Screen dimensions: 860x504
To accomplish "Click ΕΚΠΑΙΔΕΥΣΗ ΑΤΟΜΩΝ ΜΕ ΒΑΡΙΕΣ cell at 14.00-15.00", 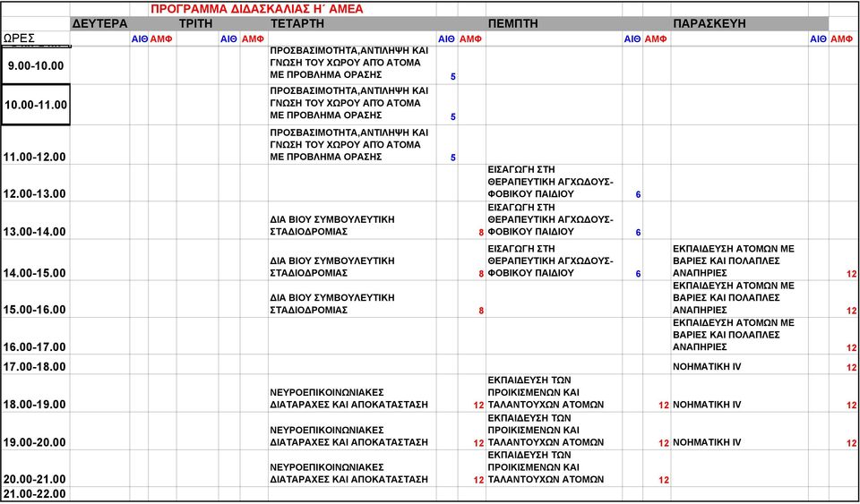I will pyautogui.click(x=739, y=261).
